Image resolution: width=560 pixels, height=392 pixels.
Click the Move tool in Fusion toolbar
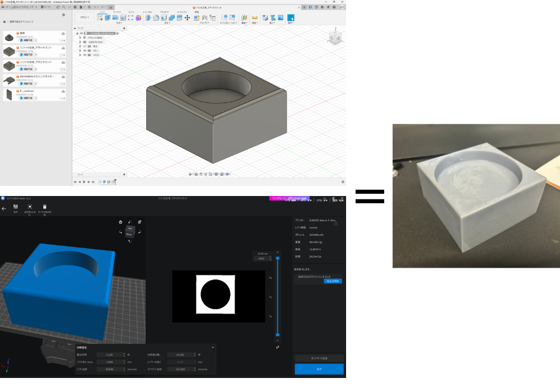(187, 17)
